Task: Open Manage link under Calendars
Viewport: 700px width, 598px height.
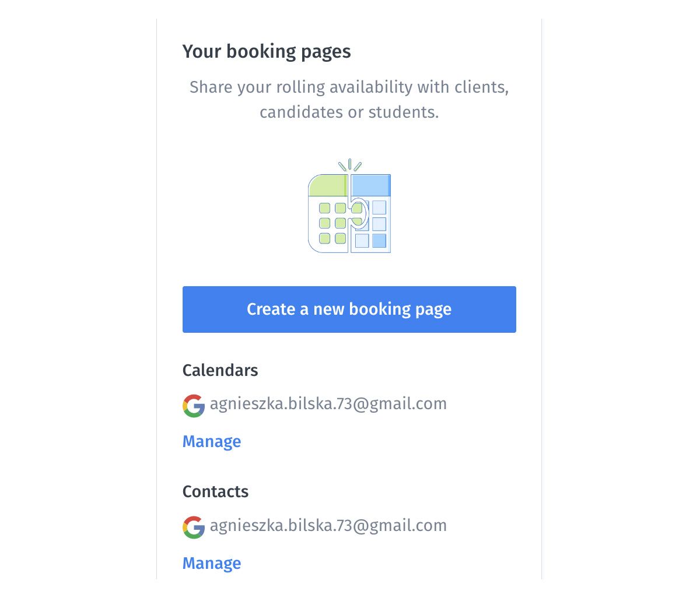Action: point(212,442)
